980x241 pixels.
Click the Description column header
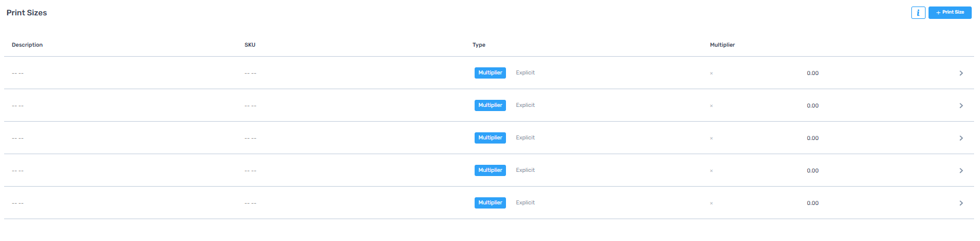(27, 45)
